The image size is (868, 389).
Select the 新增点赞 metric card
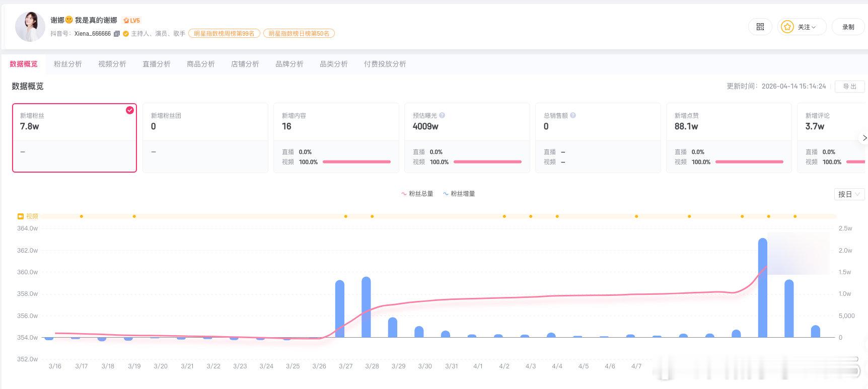[x=729, y=138]
